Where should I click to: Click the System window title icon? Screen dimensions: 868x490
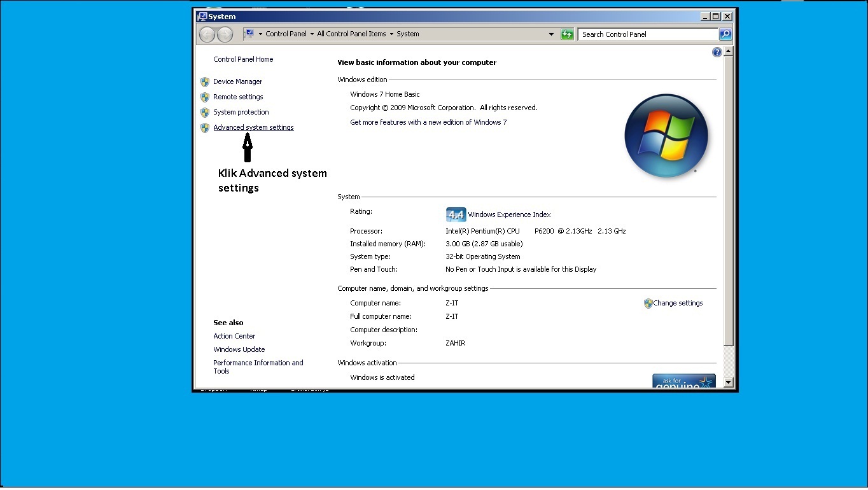click(x=202, y=17)
